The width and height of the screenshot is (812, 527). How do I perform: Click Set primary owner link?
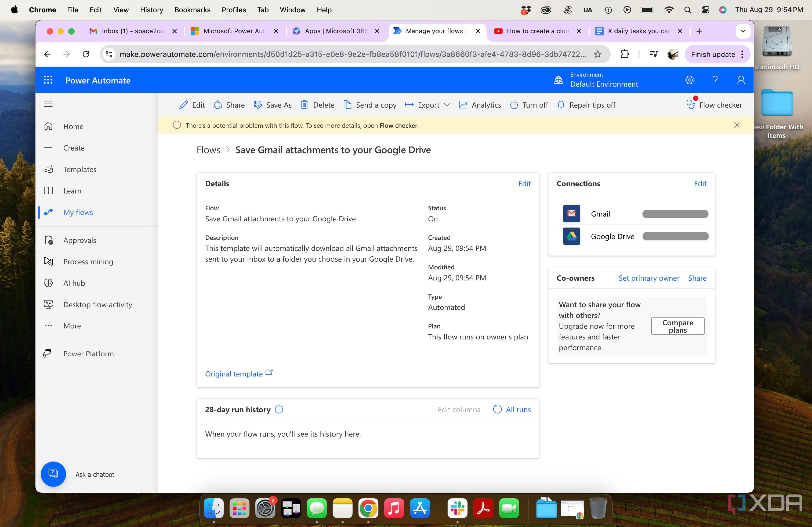coord(649,278)
